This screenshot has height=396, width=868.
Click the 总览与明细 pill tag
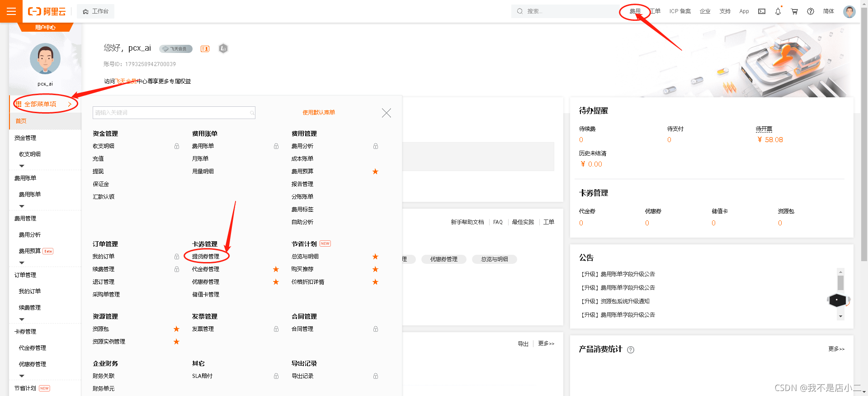coord(494,259)
